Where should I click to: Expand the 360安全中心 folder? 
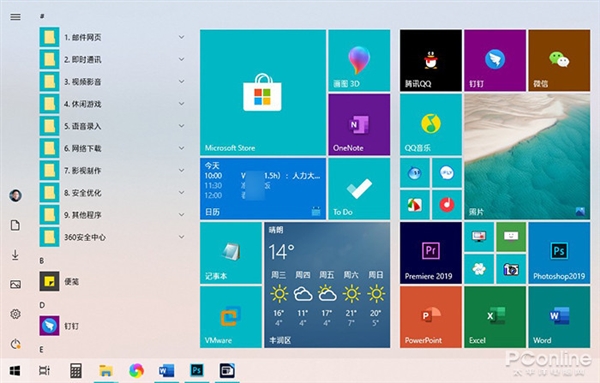point(113,237)
